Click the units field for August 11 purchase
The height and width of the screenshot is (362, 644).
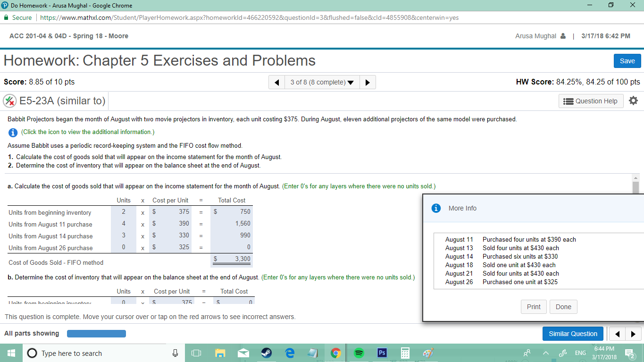click(x=124, y=224)
